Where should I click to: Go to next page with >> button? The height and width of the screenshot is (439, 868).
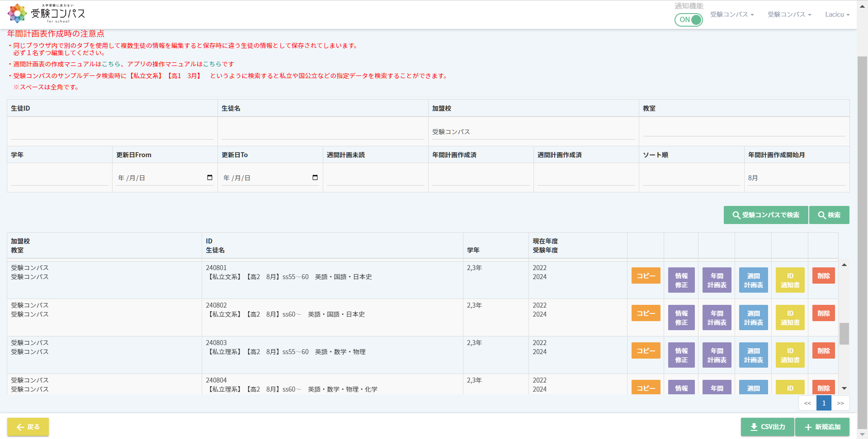pos(840,403)
